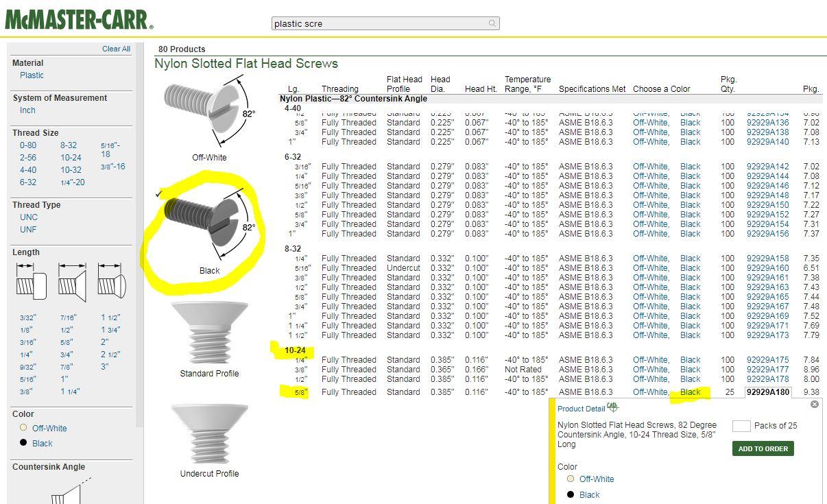Choose Off-White in 92929A158 row
Screen dimensions: 827x504
point(650,259)
